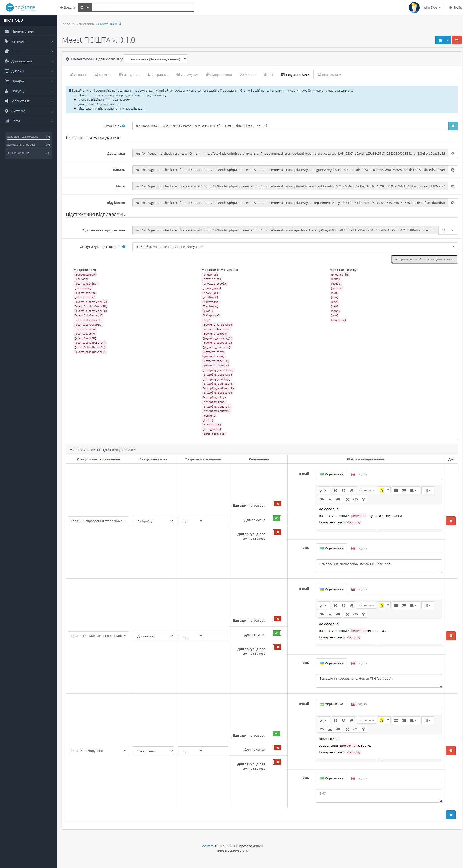
Task: Switch to the Тарифи tab
Action: pyautogui.click(x=102, y=75)
